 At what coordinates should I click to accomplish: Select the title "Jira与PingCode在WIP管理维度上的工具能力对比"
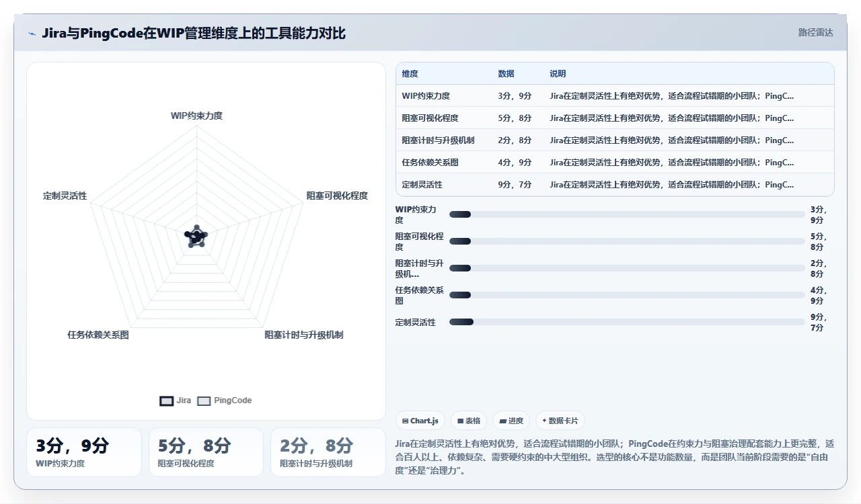click(194, 33)
